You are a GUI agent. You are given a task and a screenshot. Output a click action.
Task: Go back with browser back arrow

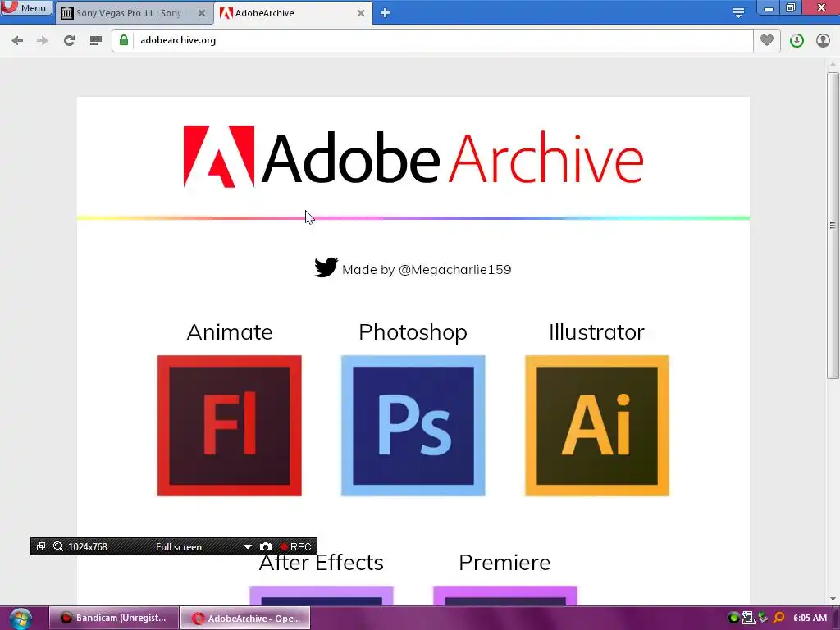17,40
